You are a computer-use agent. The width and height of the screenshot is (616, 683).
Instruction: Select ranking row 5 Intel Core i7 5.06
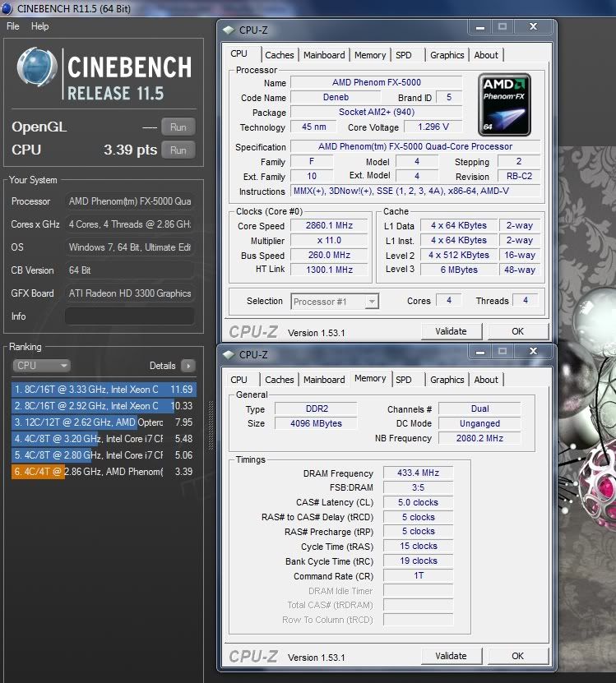[104, 455]
